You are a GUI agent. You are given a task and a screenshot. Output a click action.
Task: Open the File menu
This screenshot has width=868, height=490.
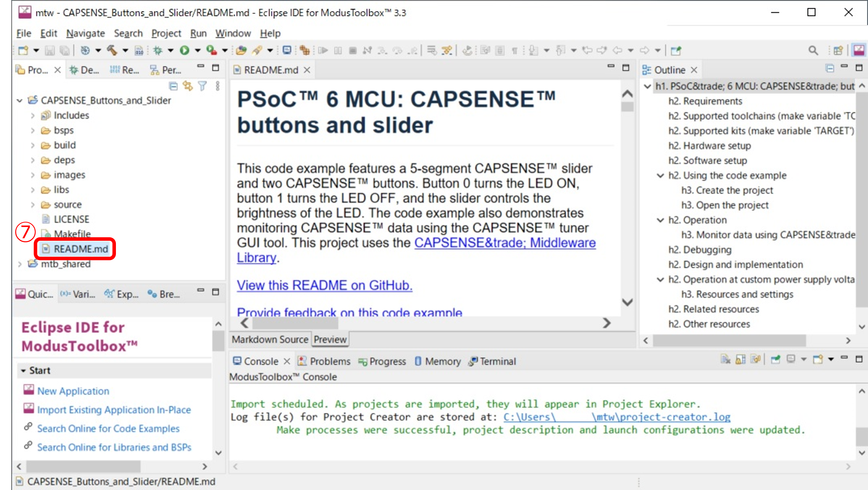click(23, 33)
